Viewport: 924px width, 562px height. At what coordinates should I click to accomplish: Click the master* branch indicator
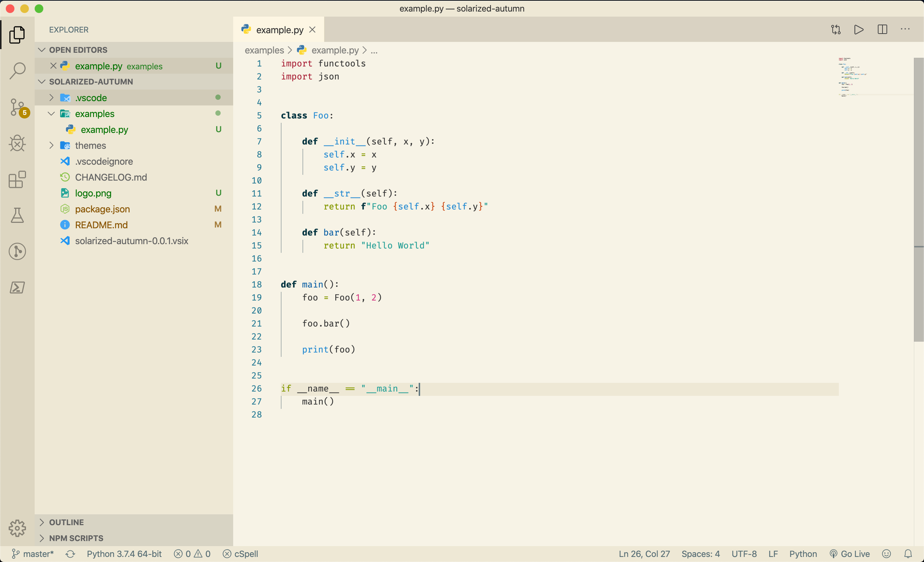coord(33,554)
